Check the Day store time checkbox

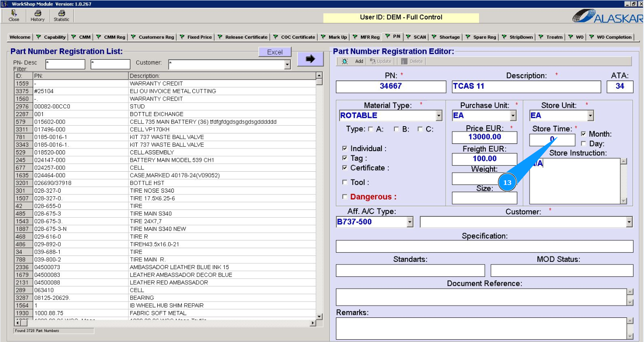click(583, 144)
